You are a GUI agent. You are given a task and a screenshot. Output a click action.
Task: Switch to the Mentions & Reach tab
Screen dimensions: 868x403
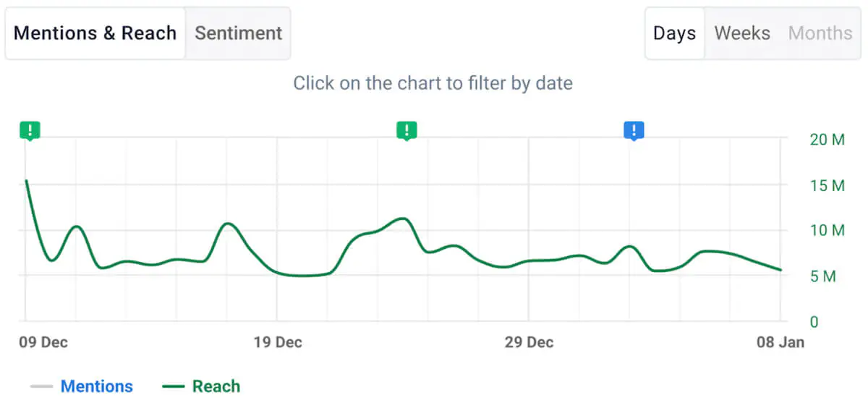[x=95, y=33]
